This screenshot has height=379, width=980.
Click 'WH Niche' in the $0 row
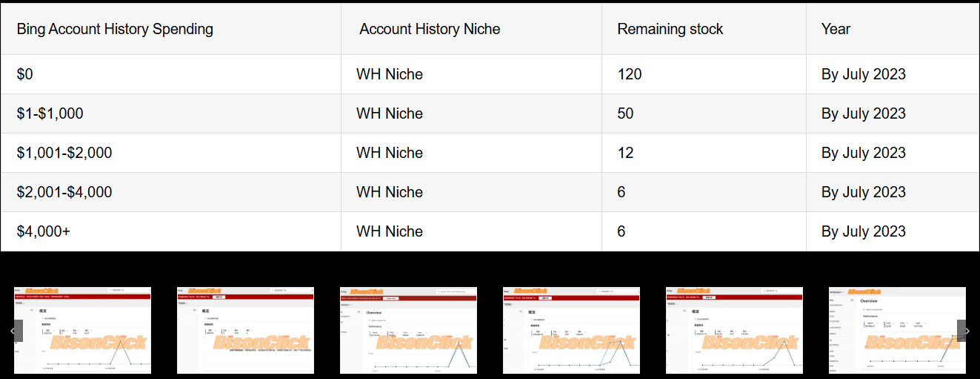tap(390, 74)
